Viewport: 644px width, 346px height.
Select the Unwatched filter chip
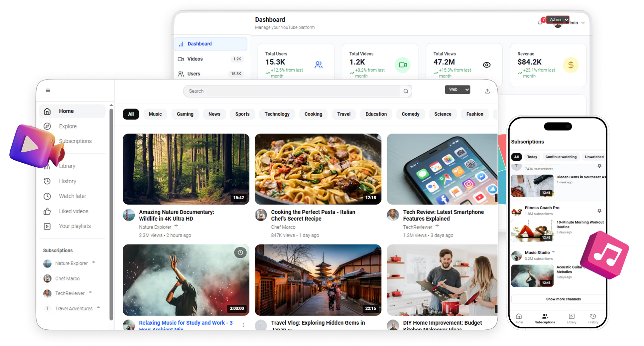coord(594,157)
